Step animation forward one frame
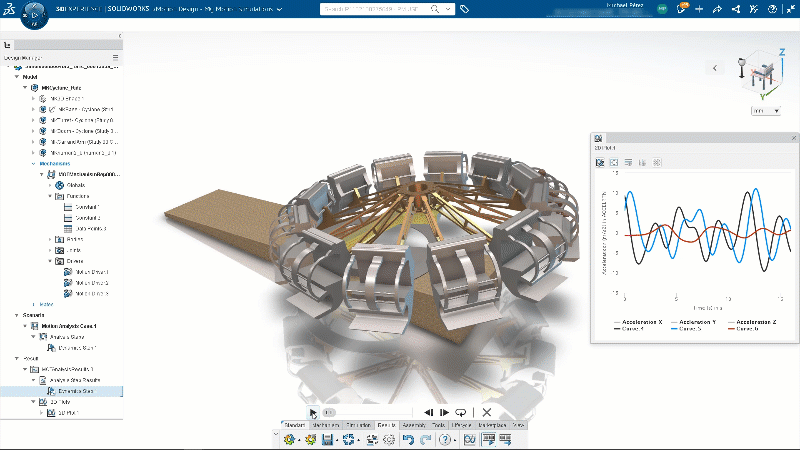Screen dimensions: 800x450 [444, 411]
